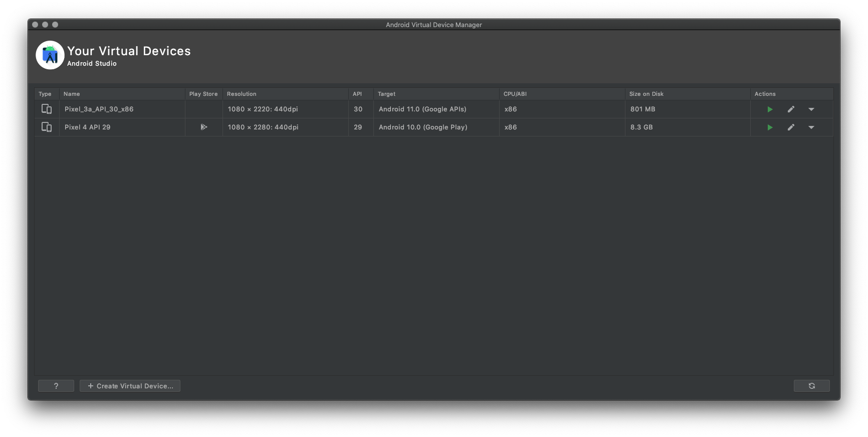Click the 8.3 GB size cell
Screen dimensions: 868x437
pos(688,127)
